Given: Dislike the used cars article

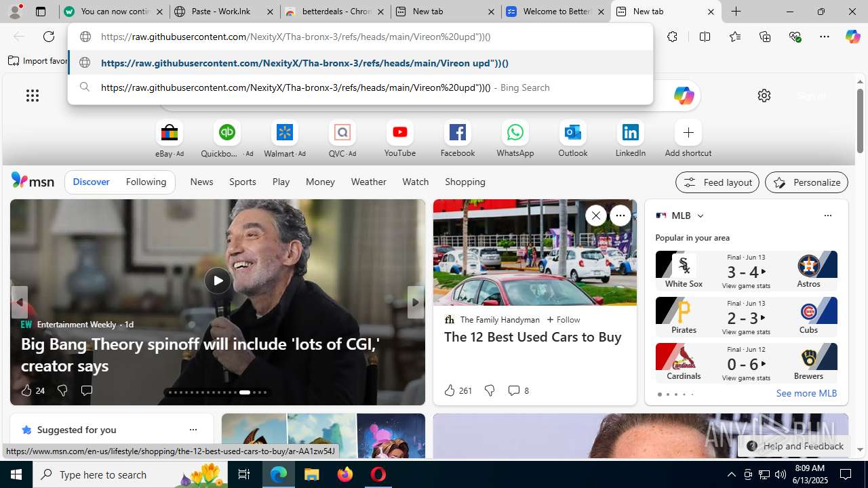Looking at the screenshot, I should pos(489,390).
